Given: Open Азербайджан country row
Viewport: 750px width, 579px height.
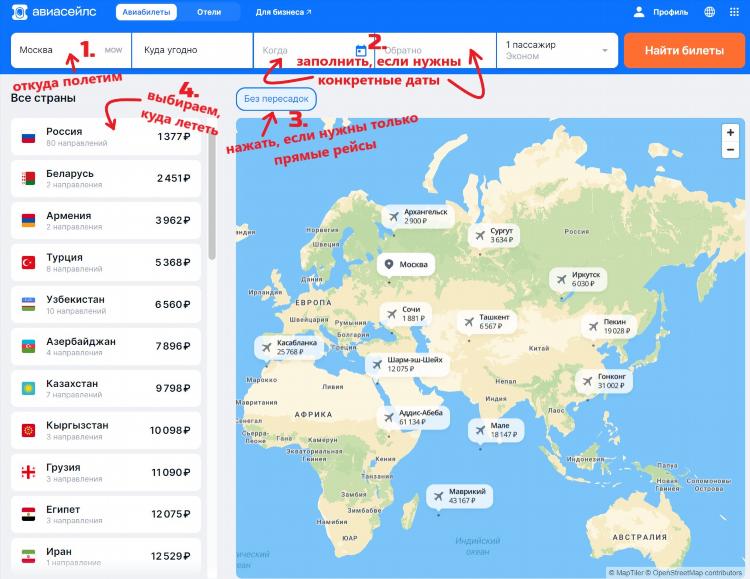Looking at the screenshot, I should (x=106, y=346).
